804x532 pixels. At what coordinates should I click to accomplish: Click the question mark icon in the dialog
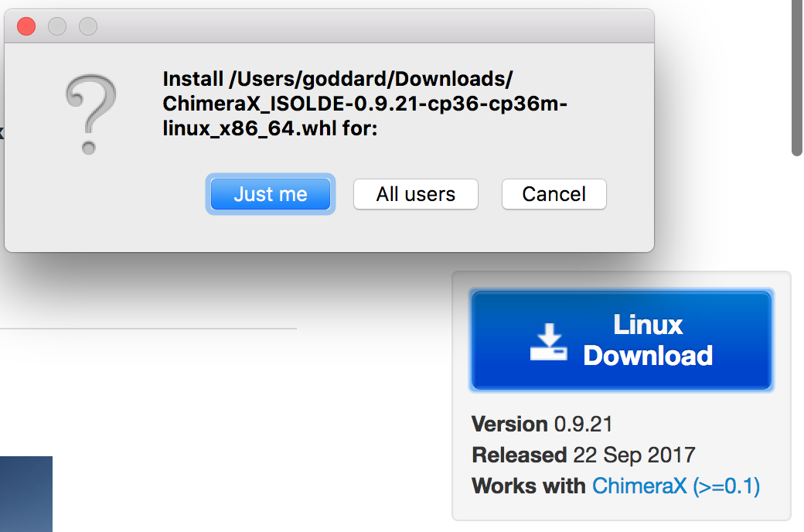point(90,114)
